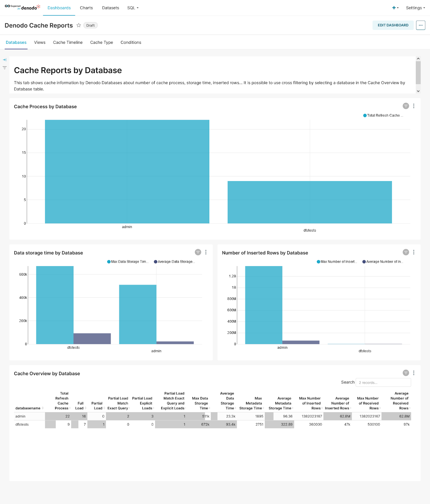Toggle Total Refresh Cache legend series
The width and height of the screenshot is (430, 504).
click(383, 116)
